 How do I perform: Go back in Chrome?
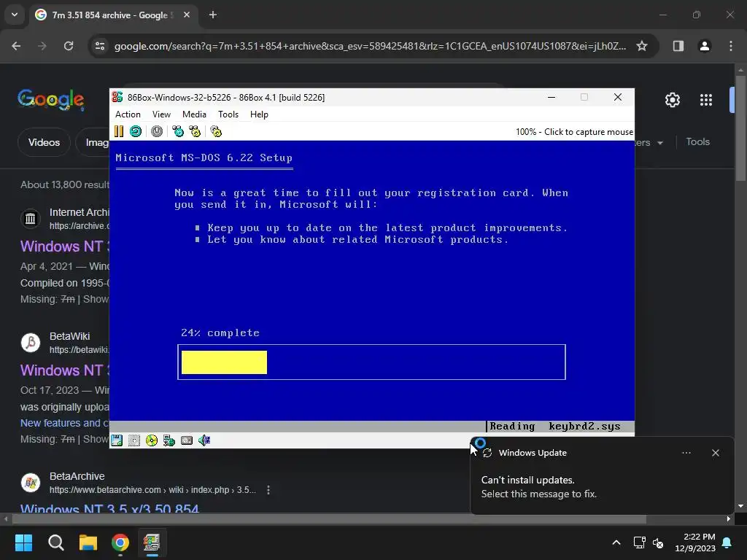16,46
